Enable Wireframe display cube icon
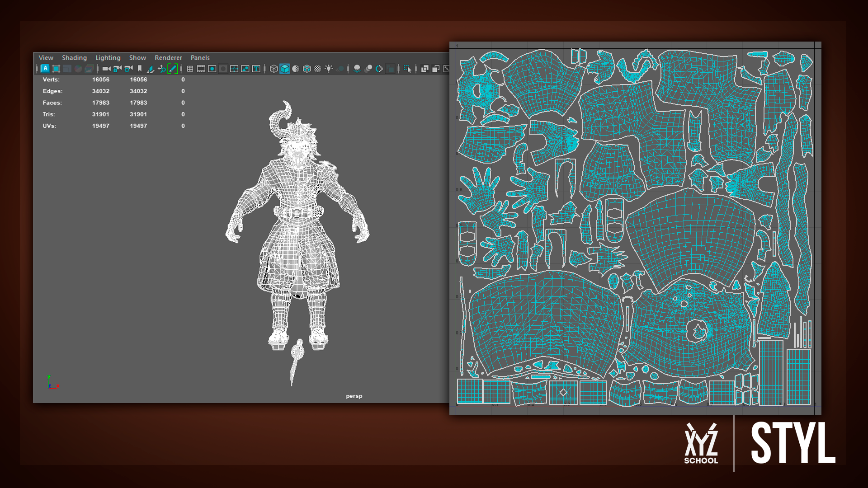Viewport: 868px width, 488px height. pyautogui.click(x=274, y=69)
